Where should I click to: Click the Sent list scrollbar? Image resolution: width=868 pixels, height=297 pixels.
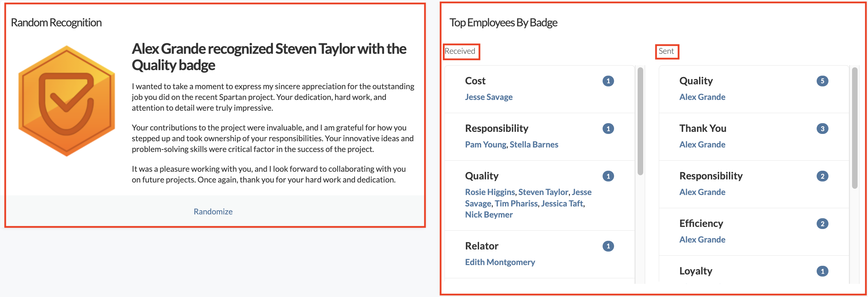(x=854, y=128)
